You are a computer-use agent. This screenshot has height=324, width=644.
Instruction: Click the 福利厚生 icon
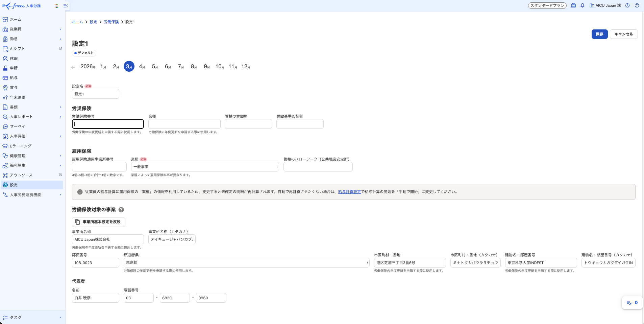pos(5,165)
